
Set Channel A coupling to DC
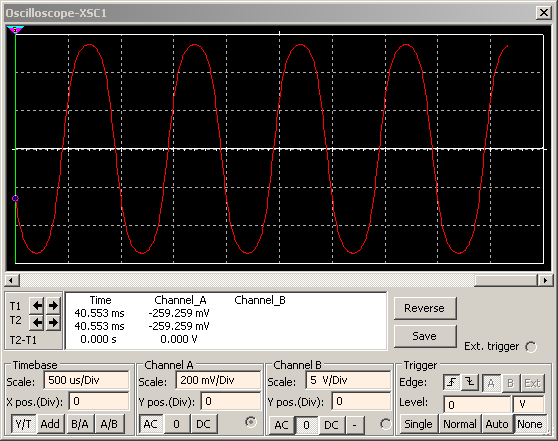(x=203, y=424)
